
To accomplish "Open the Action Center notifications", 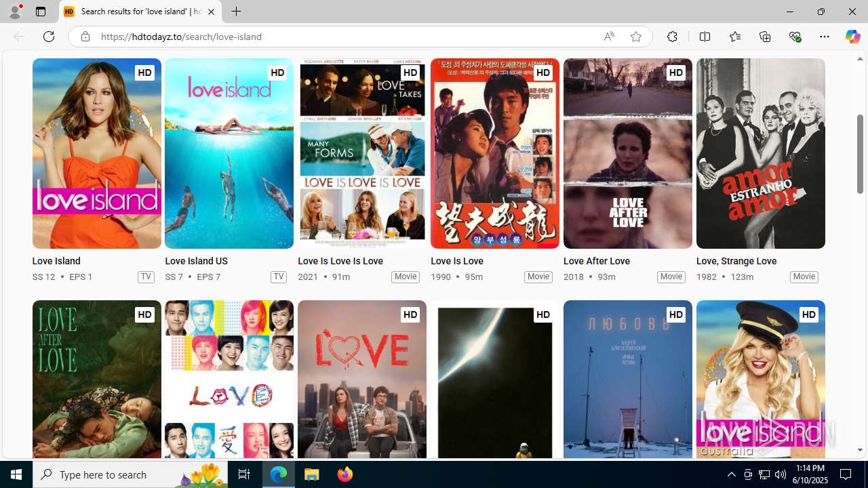I will coord(846,474).
